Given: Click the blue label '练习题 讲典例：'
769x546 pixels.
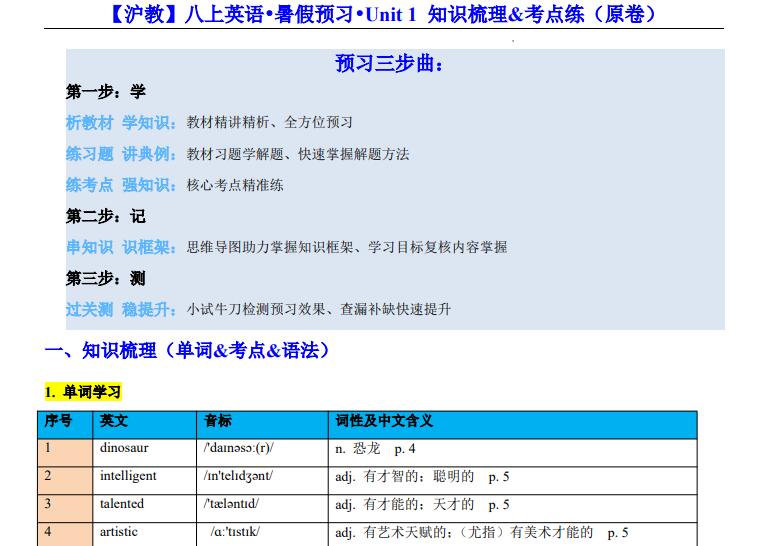Looking at the screenshot, I should coord(121,154).
